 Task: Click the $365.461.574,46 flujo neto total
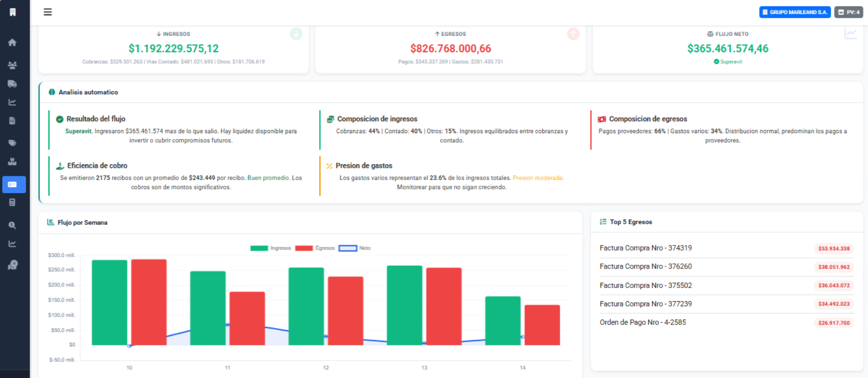(728, 48)
